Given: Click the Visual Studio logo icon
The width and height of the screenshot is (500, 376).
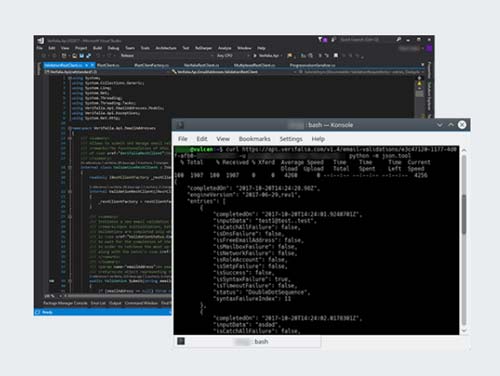Looking at the screenshot, I should pyautogui.click(x=41, y=41).
